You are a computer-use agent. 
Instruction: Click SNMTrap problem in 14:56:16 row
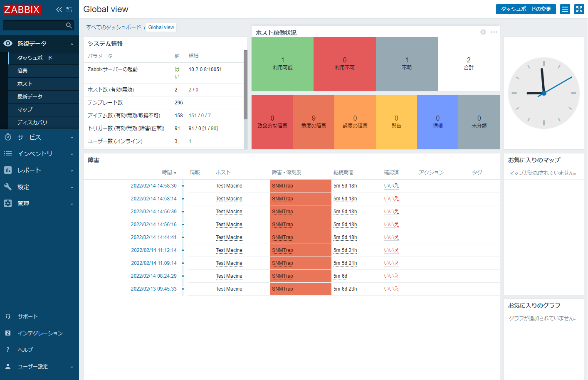pos(282,225)
